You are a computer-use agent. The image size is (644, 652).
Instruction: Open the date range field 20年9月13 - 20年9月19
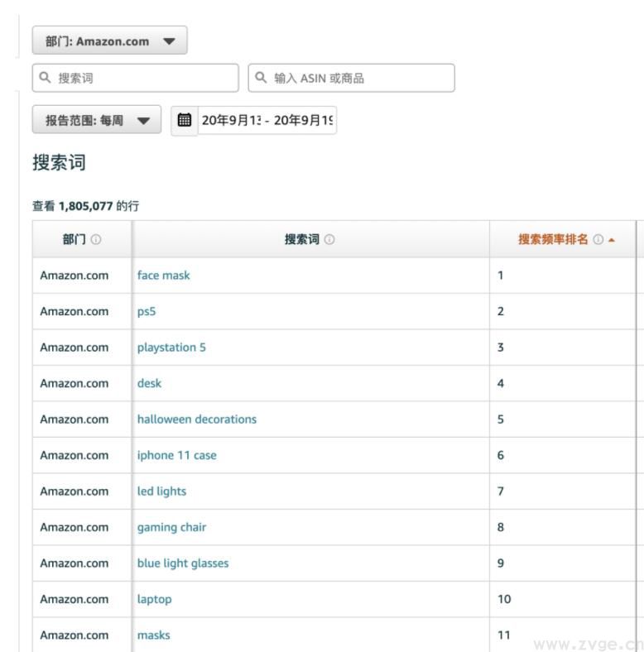click(x=267, y=121)
